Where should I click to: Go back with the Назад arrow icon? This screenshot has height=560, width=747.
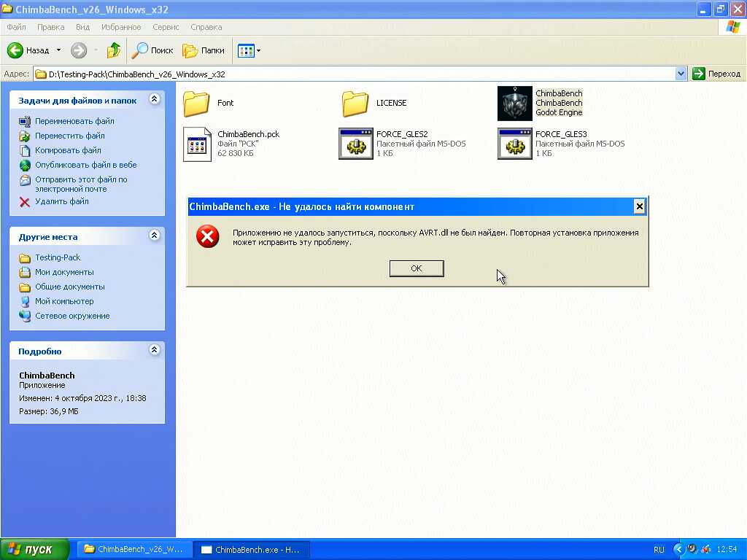pos(15,50)
